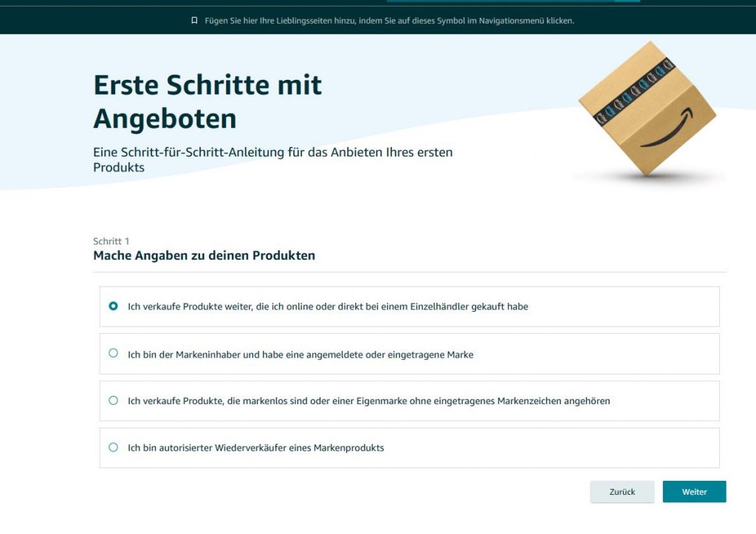The width and height of the screenshot is (756, 534).
Task: Click the heading 'Erste Schritte mit Angeboten'
Action: (207, 102)
